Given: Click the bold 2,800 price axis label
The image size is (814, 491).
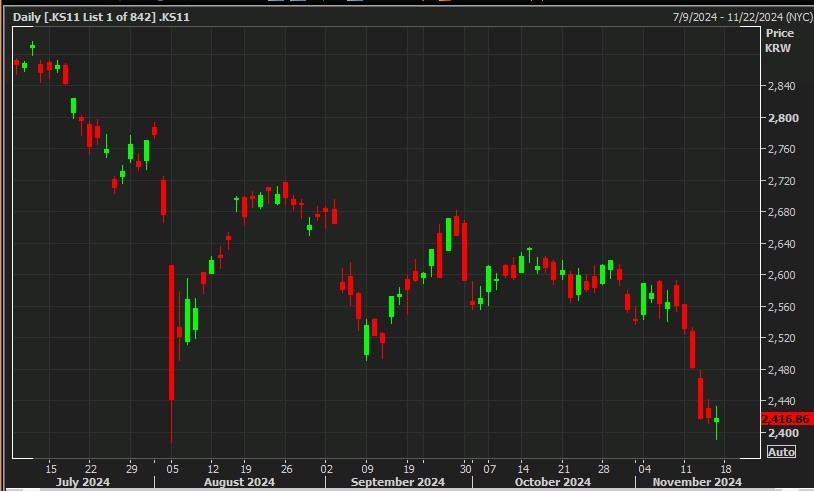Looking at the screenshot, I should tap(783, 118).
